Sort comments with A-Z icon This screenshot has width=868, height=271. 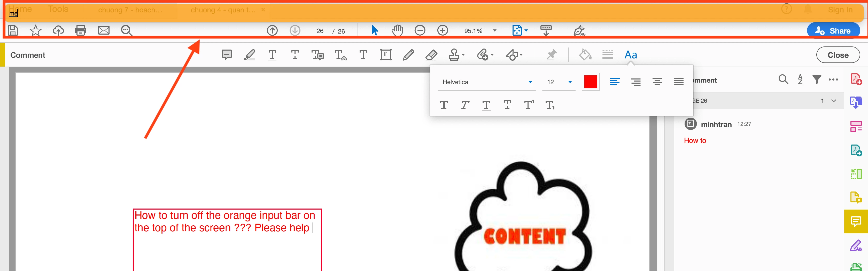800,80
